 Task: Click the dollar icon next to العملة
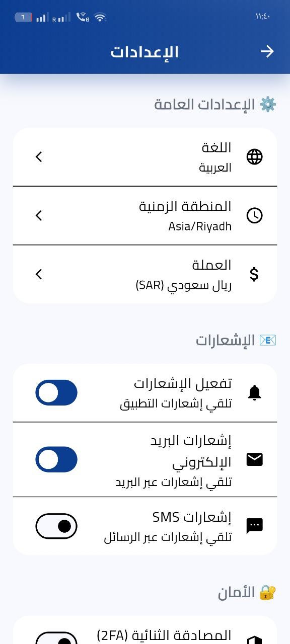[x=255, y=274]
